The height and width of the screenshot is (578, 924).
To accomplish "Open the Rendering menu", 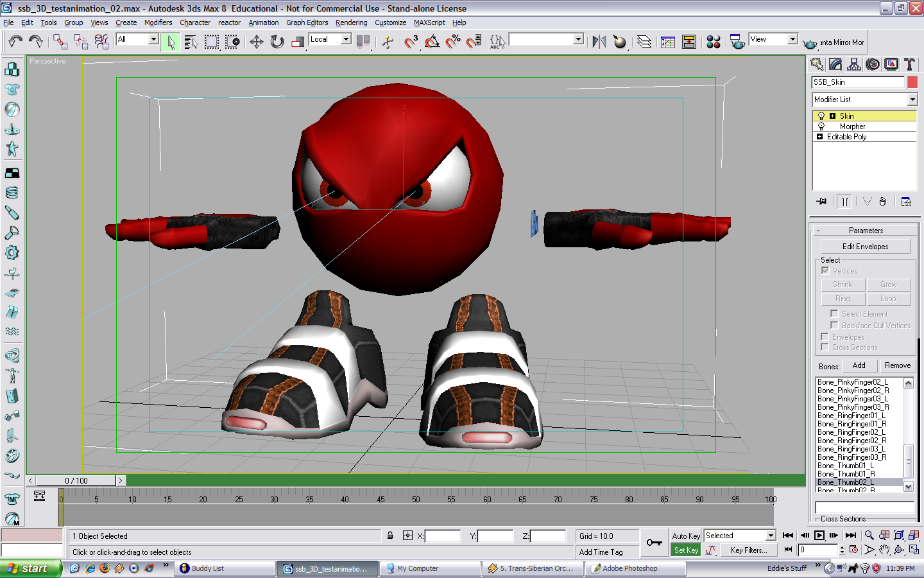I will click(351, 22).
